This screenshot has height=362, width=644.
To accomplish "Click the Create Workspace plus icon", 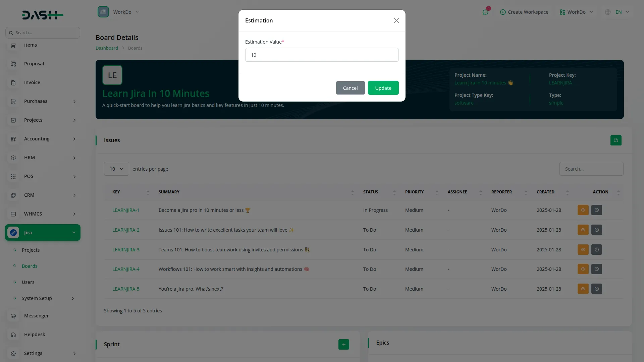I will tap(503, 12).
